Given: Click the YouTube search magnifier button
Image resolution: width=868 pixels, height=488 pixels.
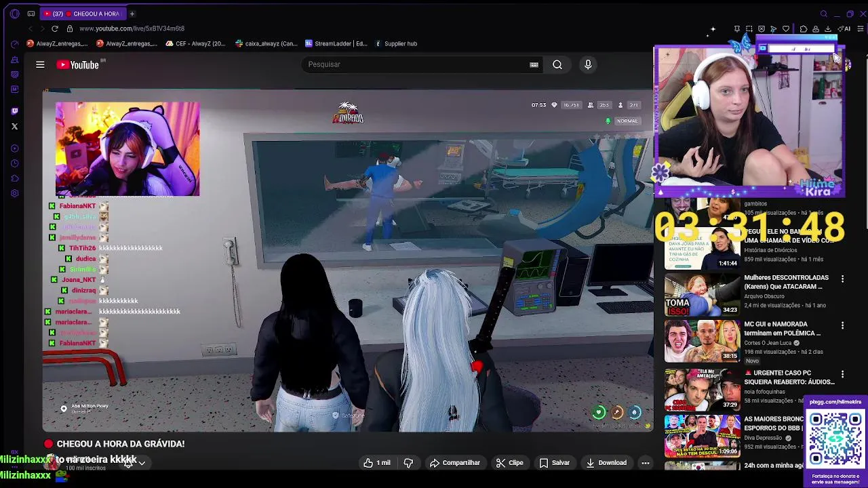Looking at the screenshot, I should click(557, 64).
